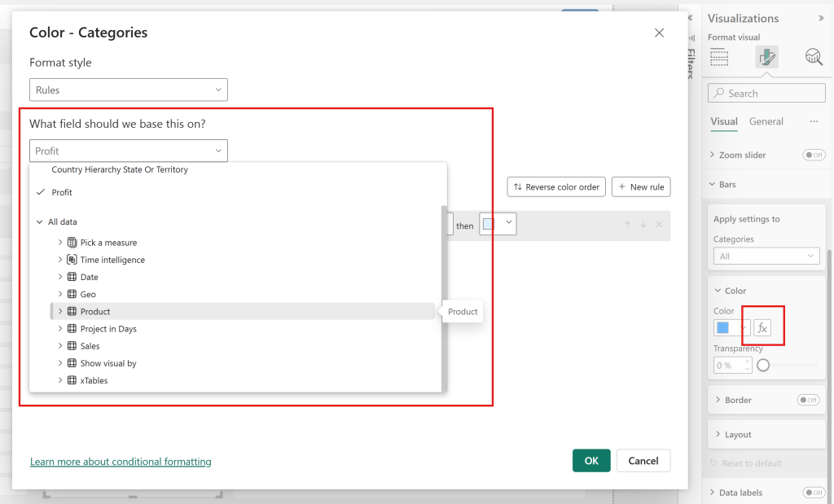This screenshot has height=504, width=834.
Task: Click the Sales table icon
Action: (x=72, y=346)
